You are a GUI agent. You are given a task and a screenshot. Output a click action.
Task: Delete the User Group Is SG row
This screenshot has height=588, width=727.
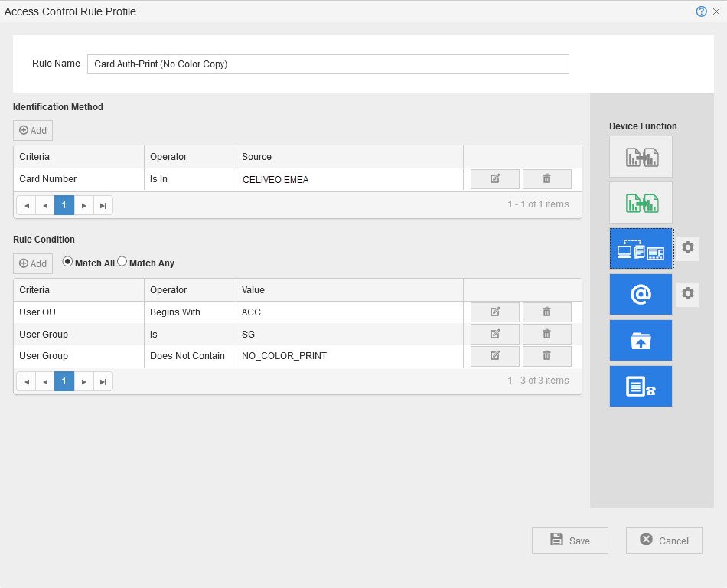click(x=546, y=334)
